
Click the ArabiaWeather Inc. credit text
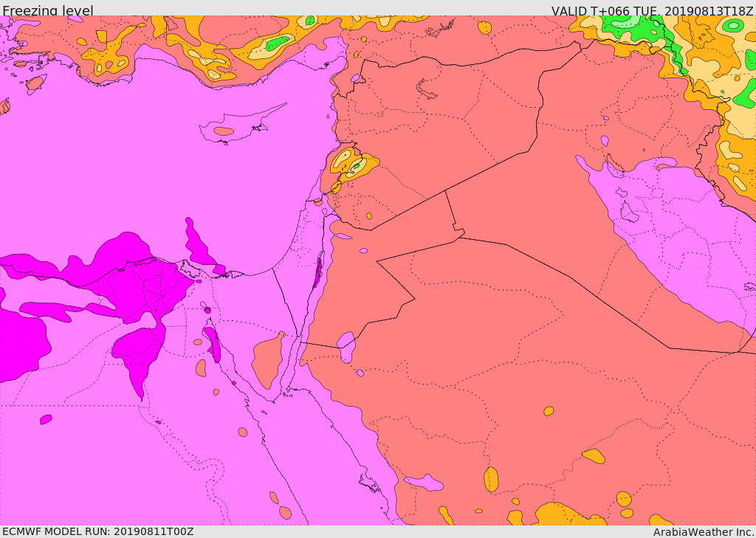703,531
